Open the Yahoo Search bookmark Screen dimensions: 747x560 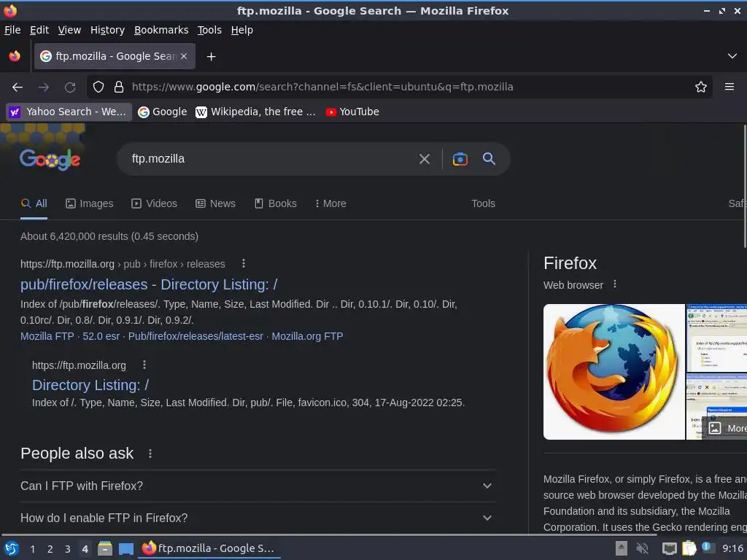[69, 112]
